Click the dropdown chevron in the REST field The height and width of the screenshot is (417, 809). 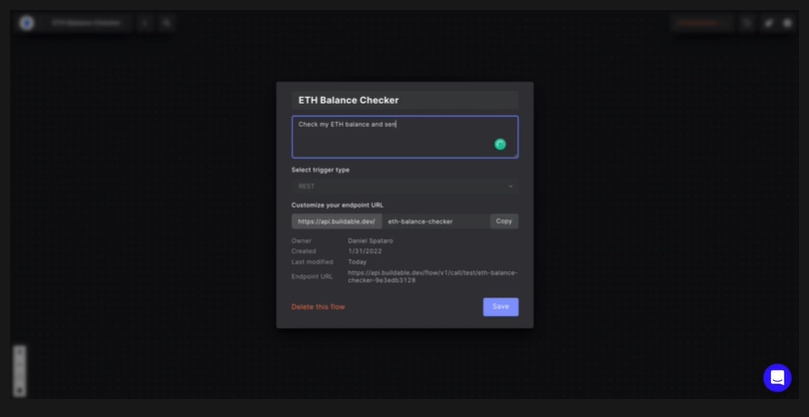[x=510, y=186]
